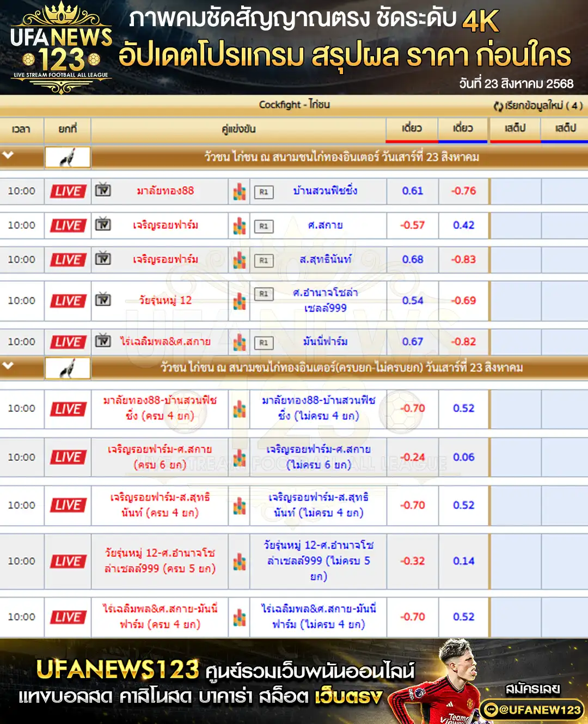Select odds 0.68 for เจริญรอยฟาร์ม vs ส.สุทธินันท์

[x=412, y=259]
